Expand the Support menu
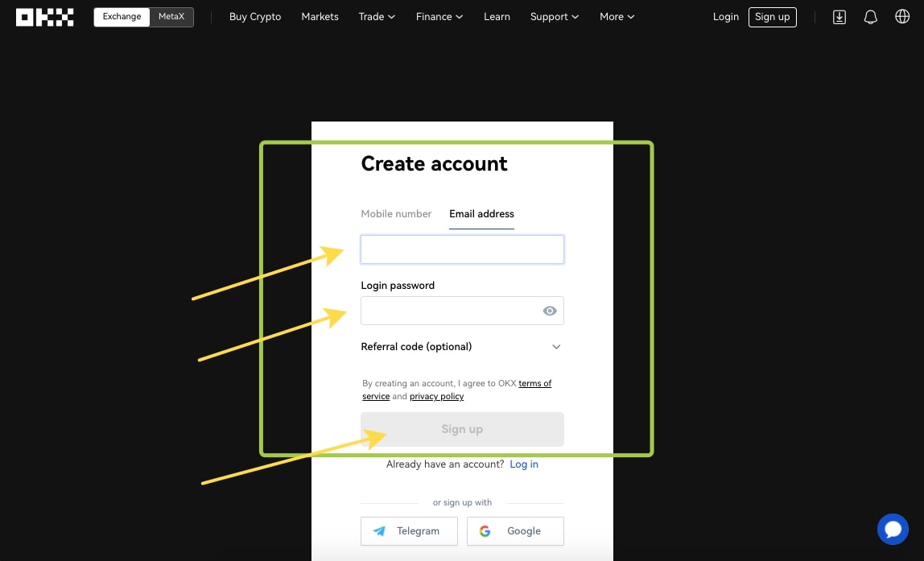924x561 pixels. click(555, 16)
